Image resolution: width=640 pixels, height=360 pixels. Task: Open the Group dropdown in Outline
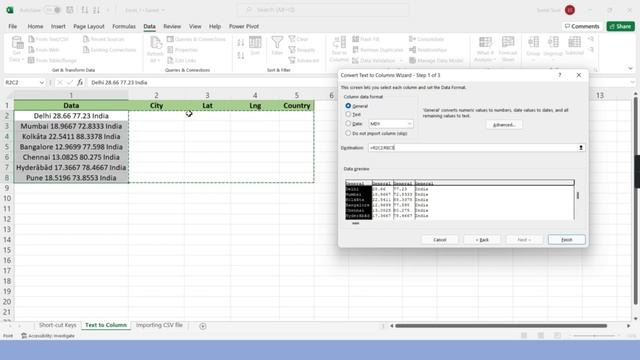[x=533, y=60]
